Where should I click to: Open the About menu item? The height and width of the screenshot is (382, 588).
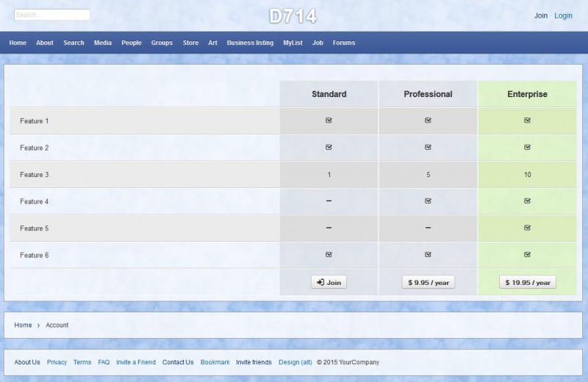click(x=45, y=43)
